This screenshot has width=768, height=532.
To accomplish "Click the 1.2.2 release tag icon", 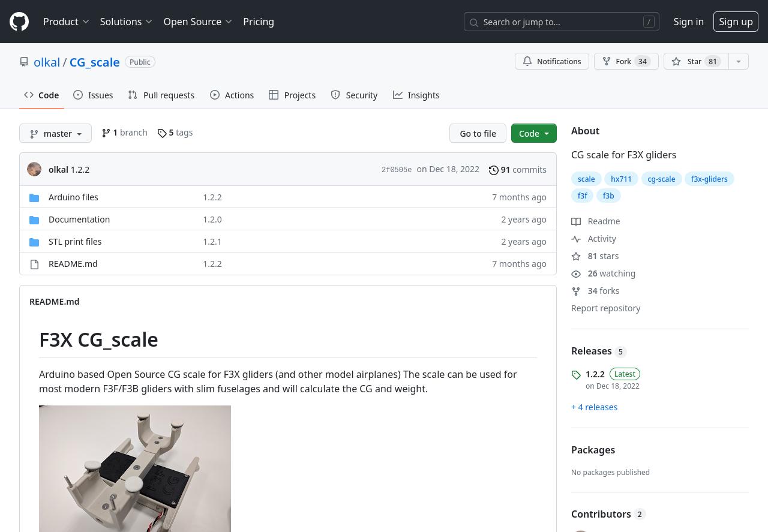I will 576,375.
